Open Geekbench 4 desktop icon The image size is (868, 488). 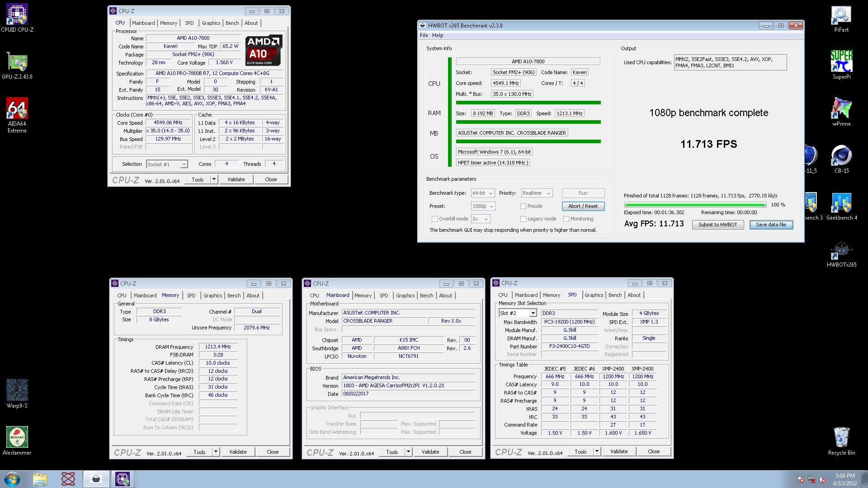(x=841, y=206)
